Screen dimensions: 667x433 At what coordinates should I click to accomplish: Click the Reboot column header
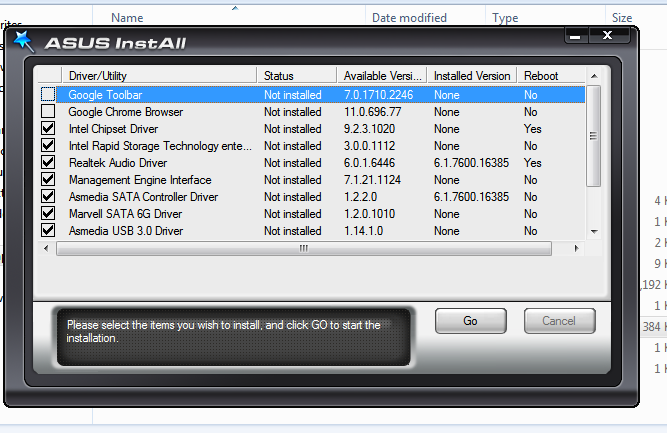tap(551, 76)
